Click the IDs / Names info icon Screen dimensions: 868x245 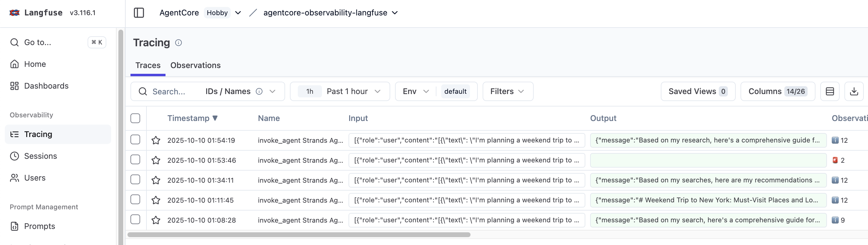[259, 91]
